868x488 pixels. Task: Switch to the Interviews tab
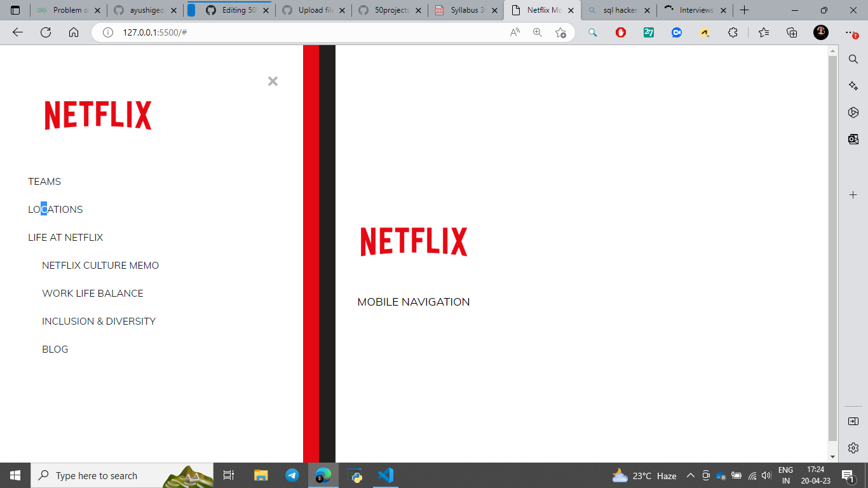click(695, 10)
